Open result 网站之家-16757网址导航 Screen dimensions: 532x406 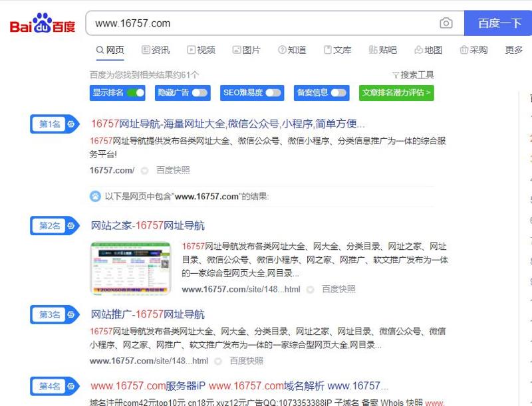pyautogui.click(x=148, y=226)
